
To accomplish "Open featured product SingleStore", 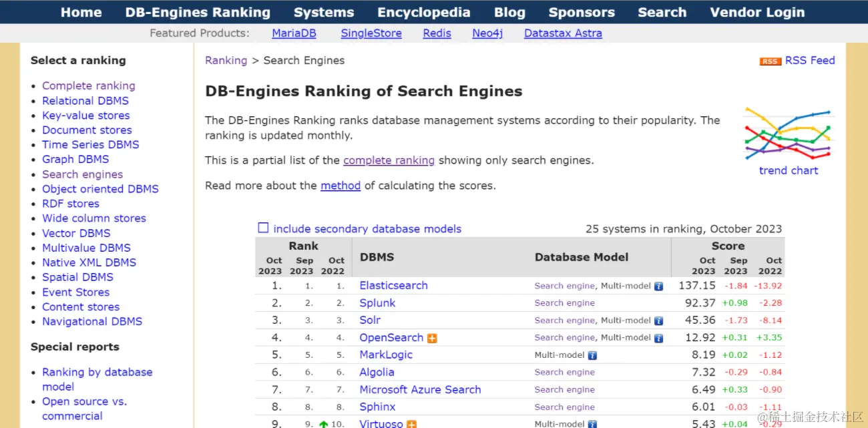I will (371, 33).
